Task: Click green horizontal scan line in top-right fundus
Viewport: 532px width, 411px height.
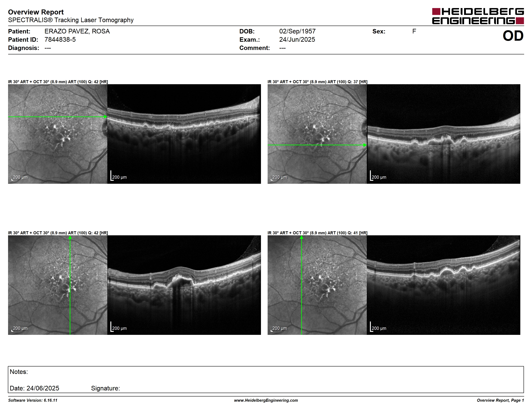Action: coord(317,145)
